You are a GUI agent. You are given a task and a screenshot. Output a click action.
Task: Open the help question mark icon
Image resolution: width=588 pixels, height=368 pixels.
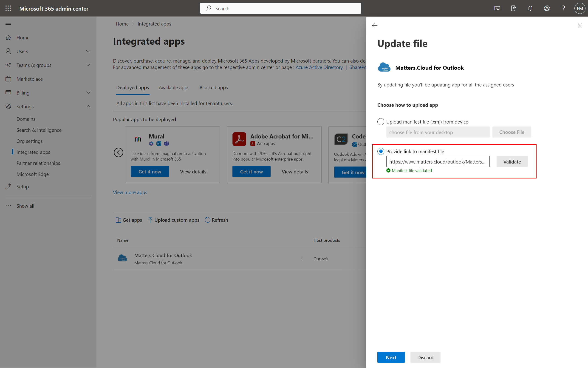(x=563, y=8)
